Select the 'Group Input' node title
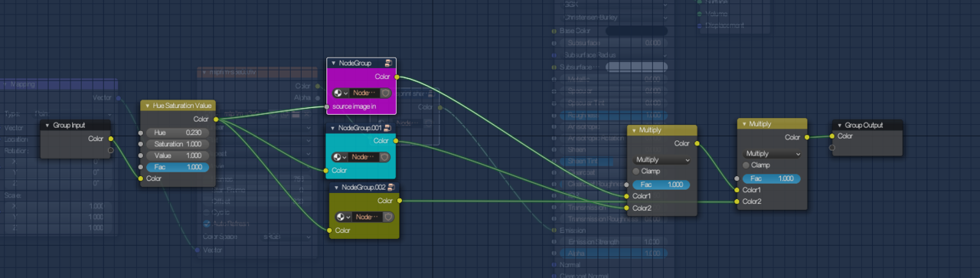 tap(69, 125)
